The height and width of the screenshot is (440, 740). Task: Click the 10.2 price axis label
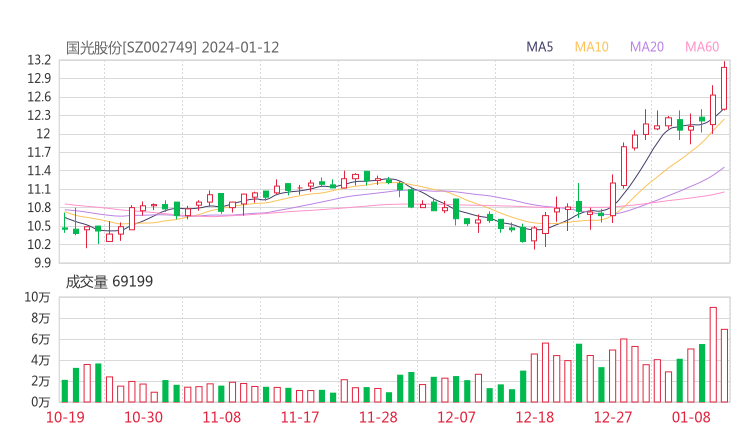tap(39, 244)
